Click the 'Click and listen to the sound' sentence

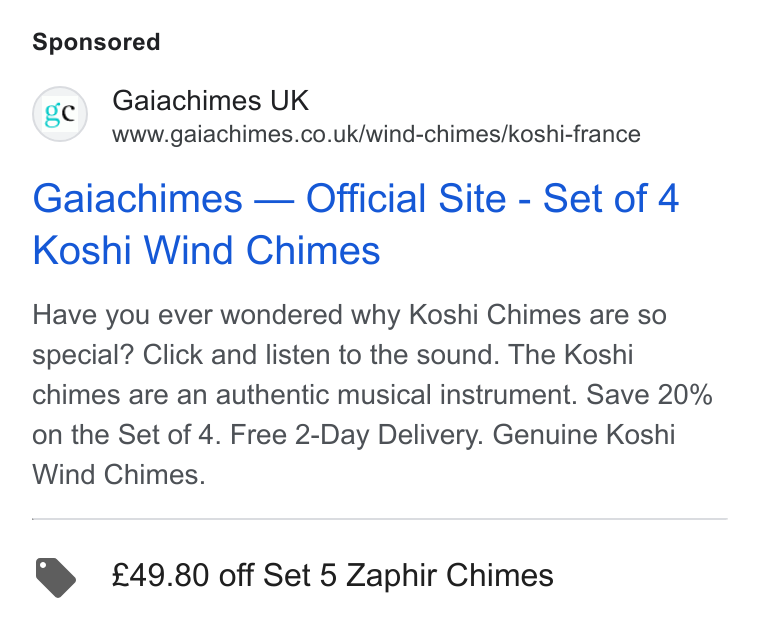coord(321,355)
